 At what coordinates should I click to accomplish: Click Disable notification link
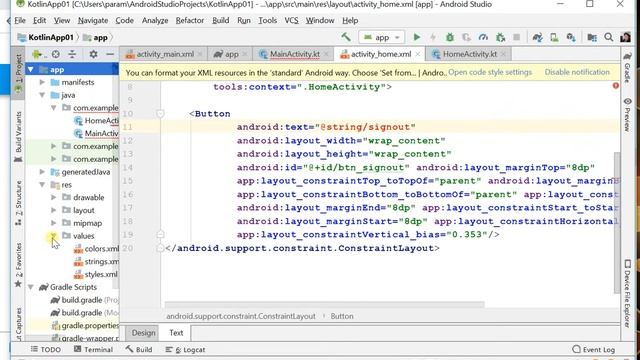click(577, 72)
